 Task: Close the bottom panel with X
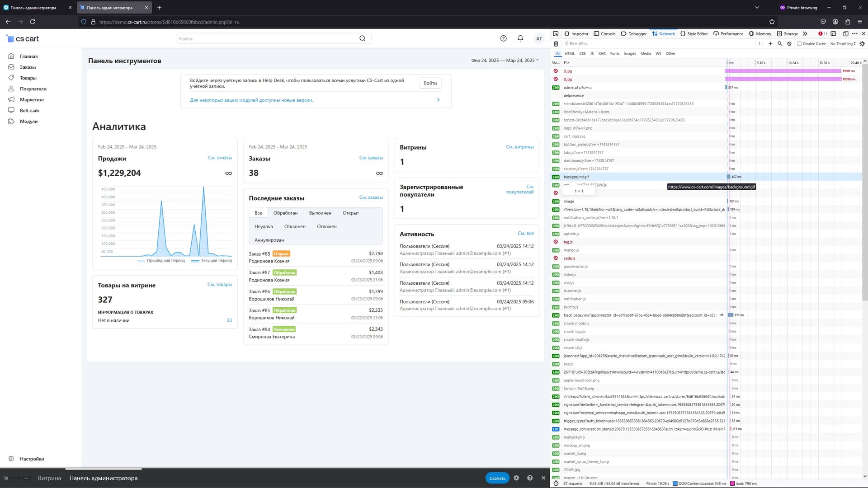[543, 478]
